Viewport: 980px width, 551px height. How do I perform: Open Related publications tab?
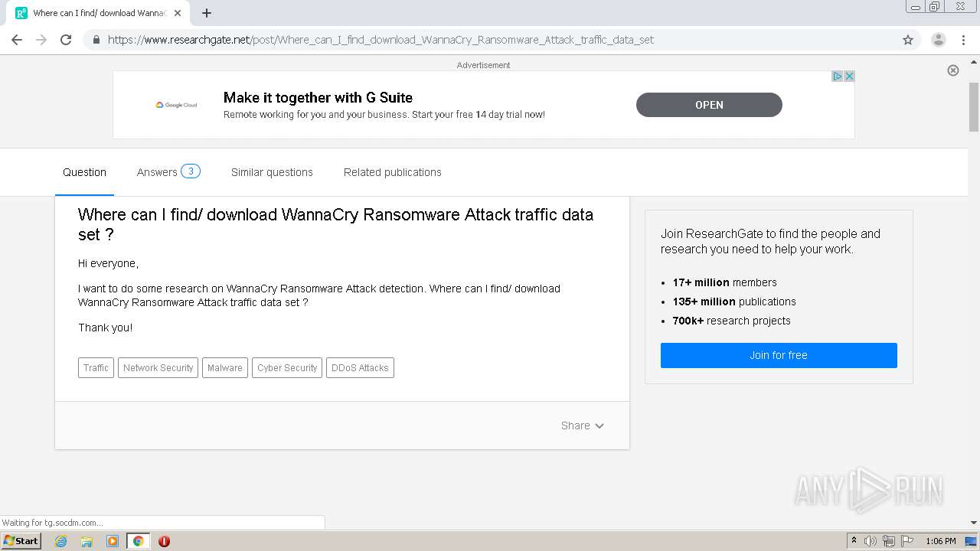393,172
